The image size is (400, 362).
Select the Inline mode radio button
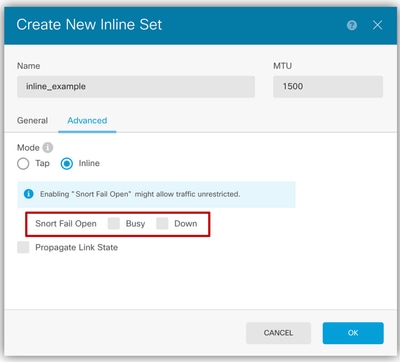coord(67,164)
